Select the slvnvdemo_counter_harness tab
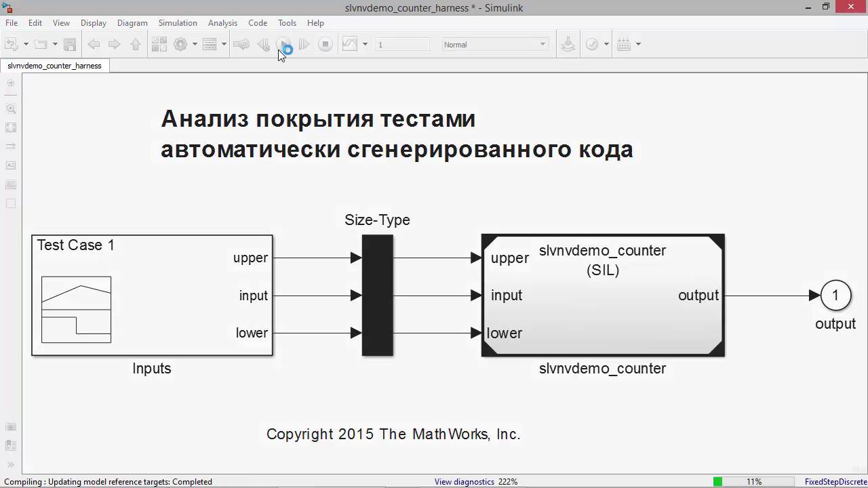 (54, 66)
